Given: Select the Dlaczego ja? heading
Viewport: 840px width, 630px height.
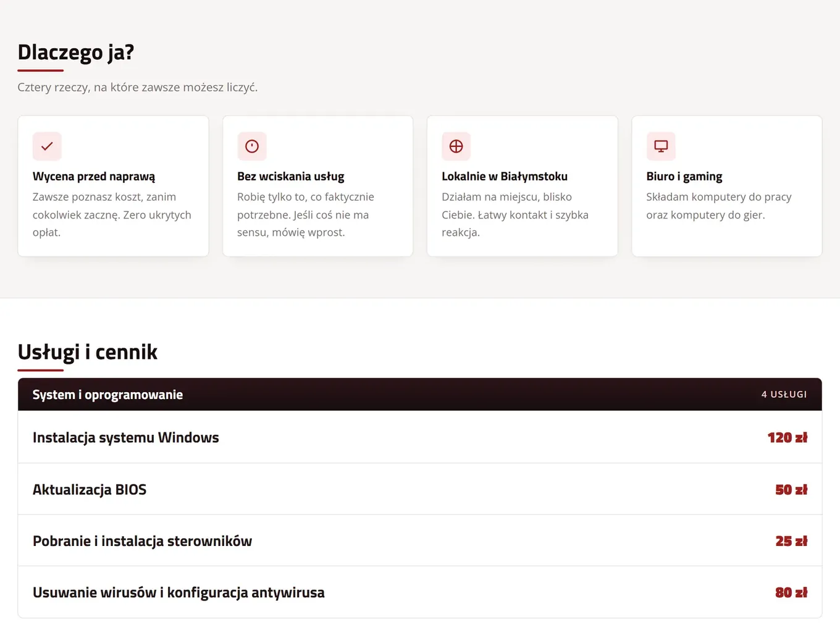Looking at the screenshot, I should (x=76, y=52).
